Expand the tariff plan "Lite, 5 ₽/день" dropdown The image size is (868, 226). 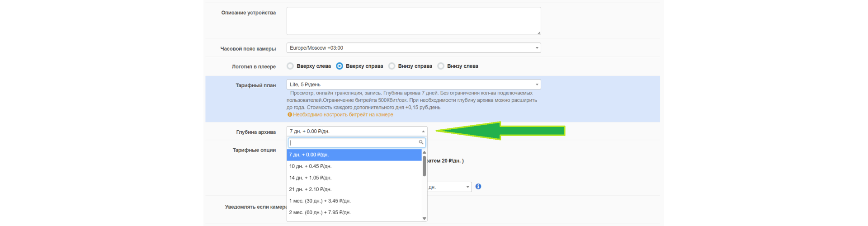pos(413,85)
